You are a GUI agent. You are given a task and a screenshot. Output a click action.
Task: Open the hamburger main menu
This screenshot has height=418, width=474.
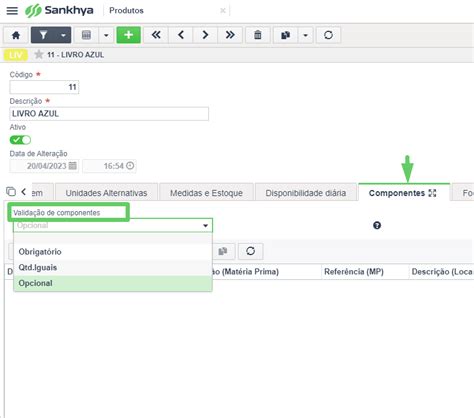[12, 11]
